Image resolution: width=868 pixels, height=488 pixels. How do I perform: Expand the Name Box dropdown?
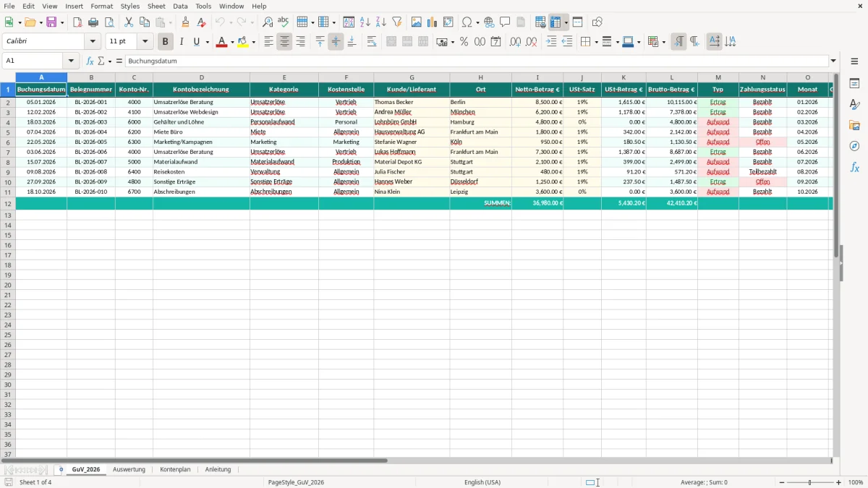pos(71,61)
